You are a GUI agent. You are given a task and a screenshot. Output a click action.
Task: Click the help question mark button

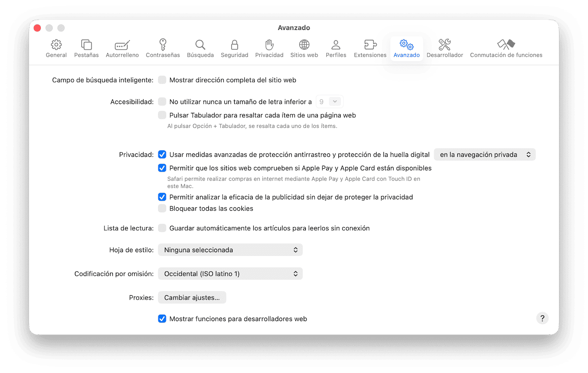542,319
